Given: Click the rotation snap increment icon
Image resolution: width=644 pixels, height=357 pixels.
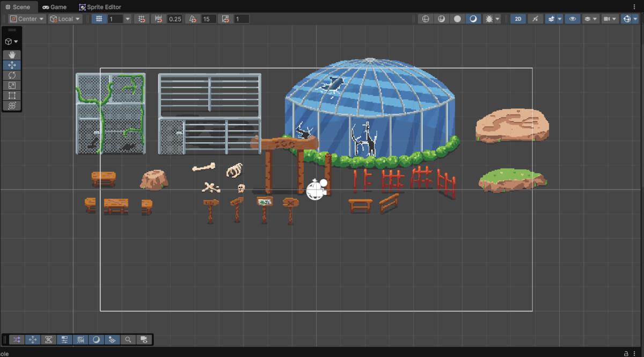Looking at the screenshot, I should coord(193,19).
